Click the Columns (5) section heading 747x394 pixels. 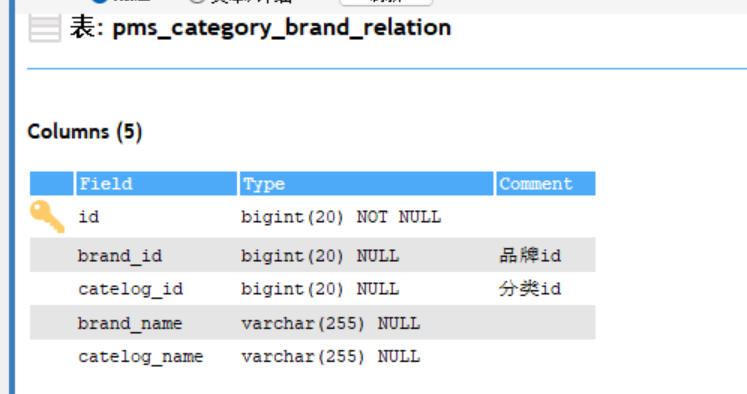tap(85, 131)
